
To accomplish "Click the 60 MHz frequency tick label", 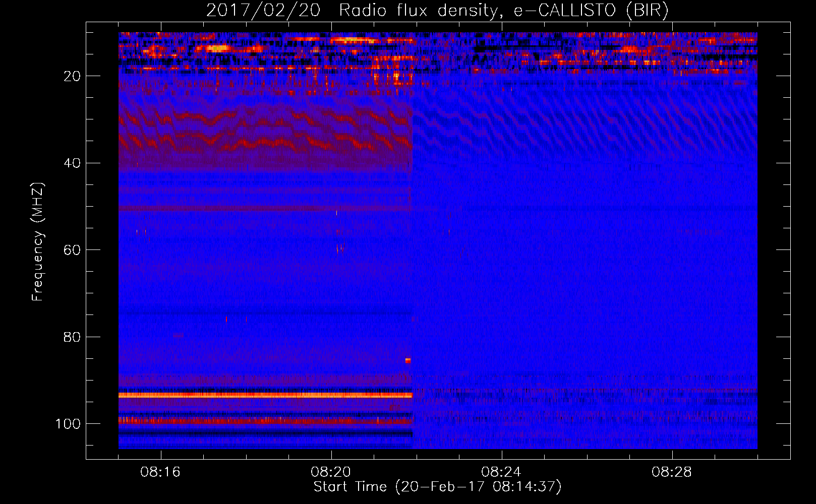I will (x=72, y=250).
